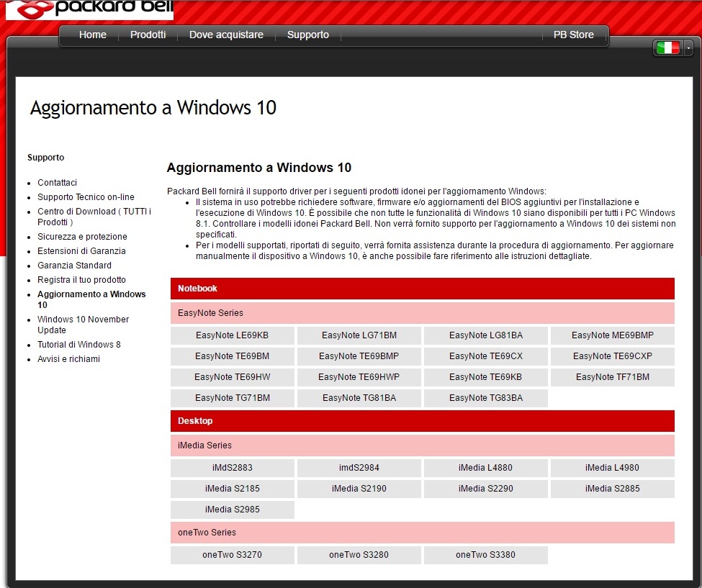Open Centro di Download link
This screenshot has height=588, width=702.
(x=94, y=217)
